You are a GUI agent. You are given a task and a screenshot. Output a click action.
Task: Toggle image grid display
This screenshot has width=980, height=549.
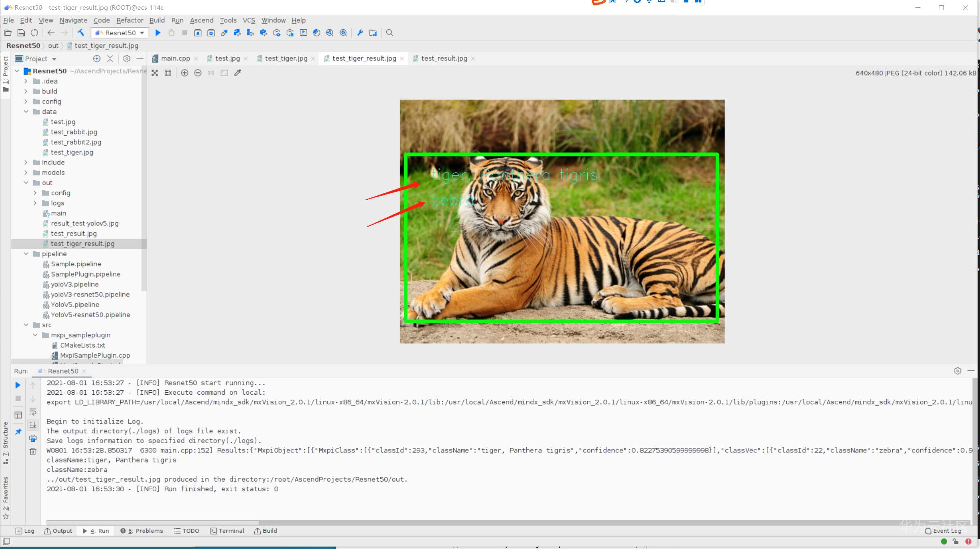pyautogui.click(x=168, y=73)
